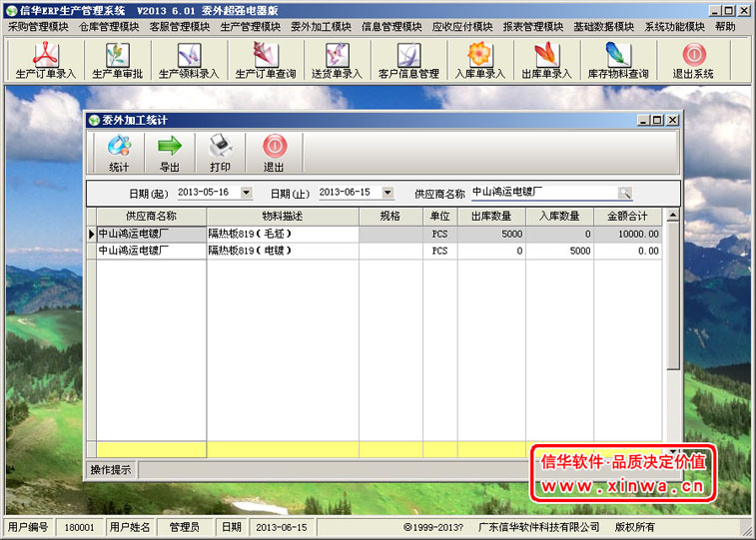The width and height of the screenshot is (756, 540).
Task: Open 客服管理模块 menu
Action: pyautogui.click(x=180, y=27)
